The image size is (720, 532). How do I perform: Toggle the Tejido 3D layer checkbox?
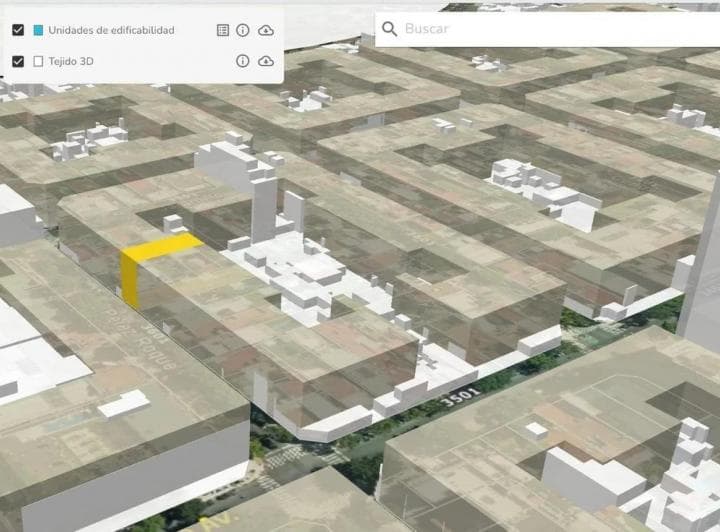(x=18, y=61)
